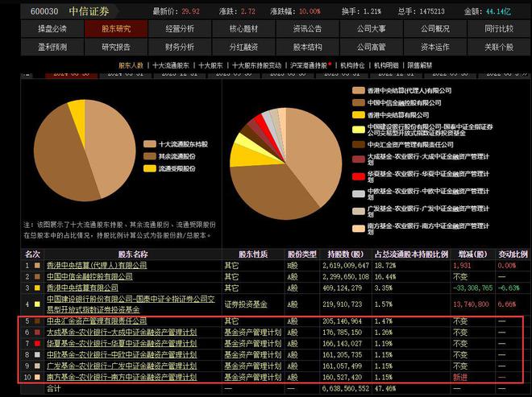Open the 中国建设银行-国泰中证全指证券 fund link in table
The image size is (532, 397).
(131, 304)
